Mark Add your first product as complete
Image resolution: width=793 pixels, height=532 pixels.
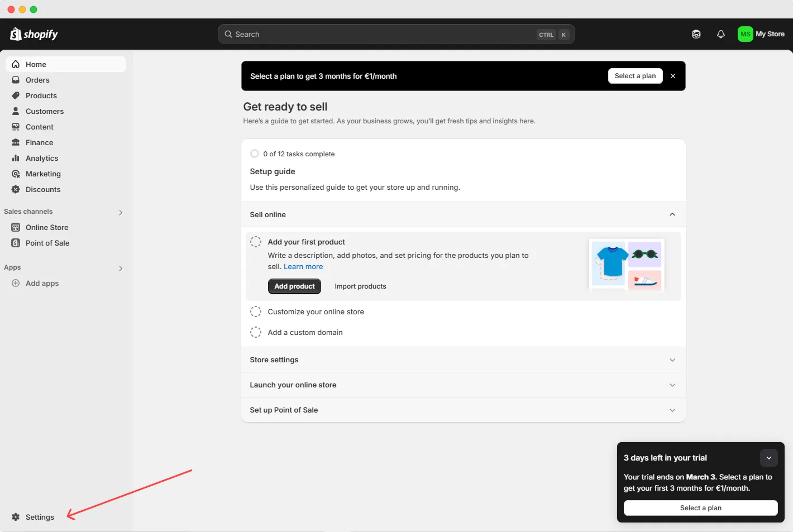[256, 242]
